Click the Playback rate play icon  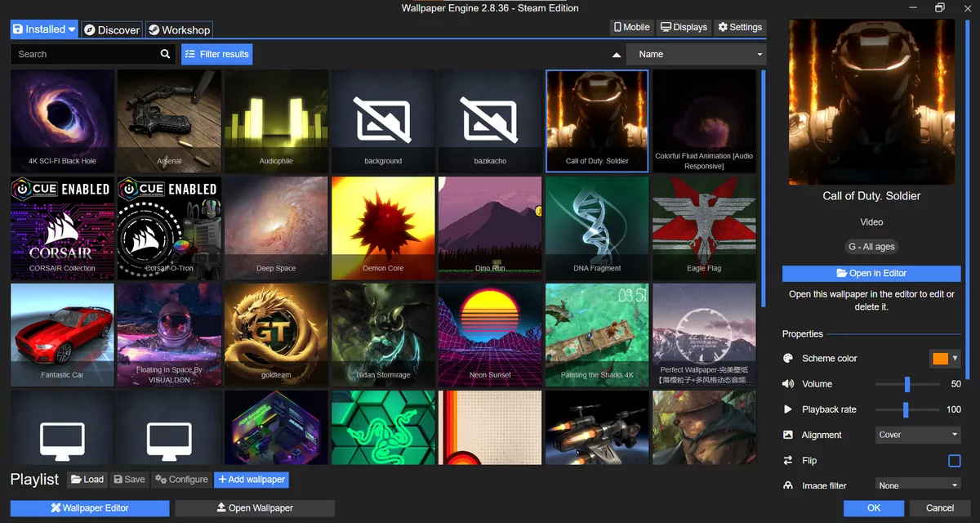point(788,409)
